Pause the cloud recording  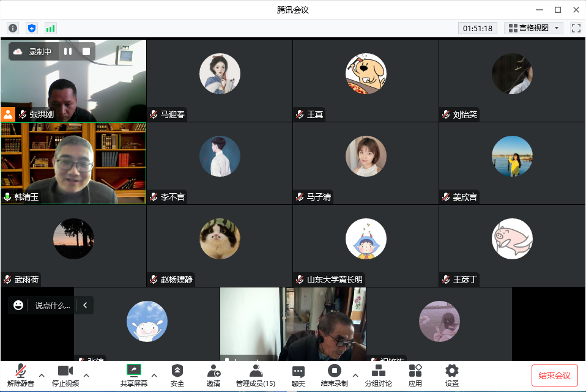(x=68, y=52)
